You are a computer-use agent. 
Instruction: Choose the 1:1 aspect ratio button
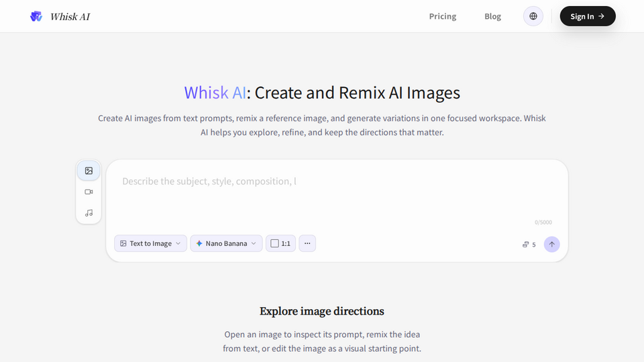(280, 243)
